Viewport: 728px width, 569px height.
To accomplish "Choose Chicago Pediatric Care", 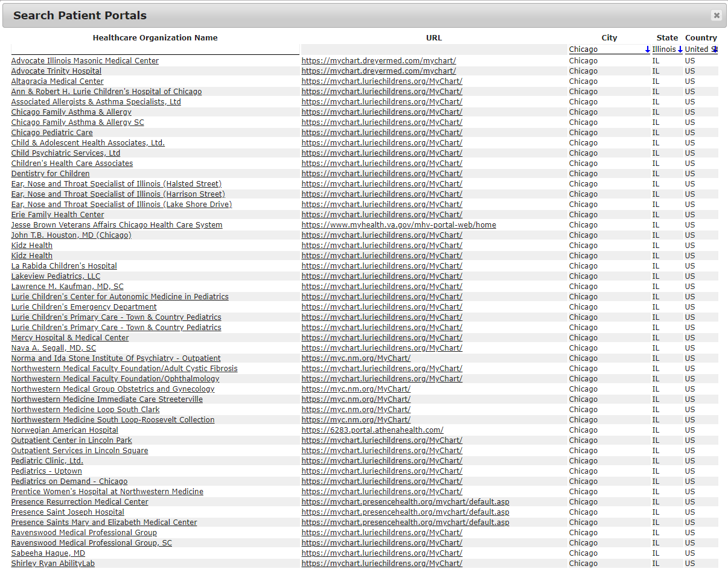I will (x=52, y=133).
